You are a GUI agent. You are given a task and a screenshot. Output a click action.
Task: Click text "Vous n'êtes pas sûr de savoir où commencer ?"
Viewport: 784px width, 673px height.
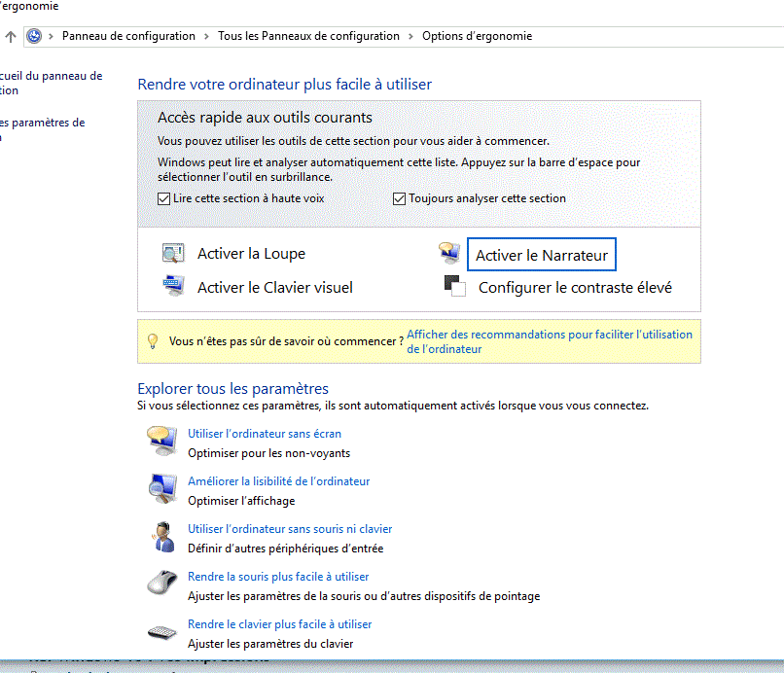click(286, 341)
